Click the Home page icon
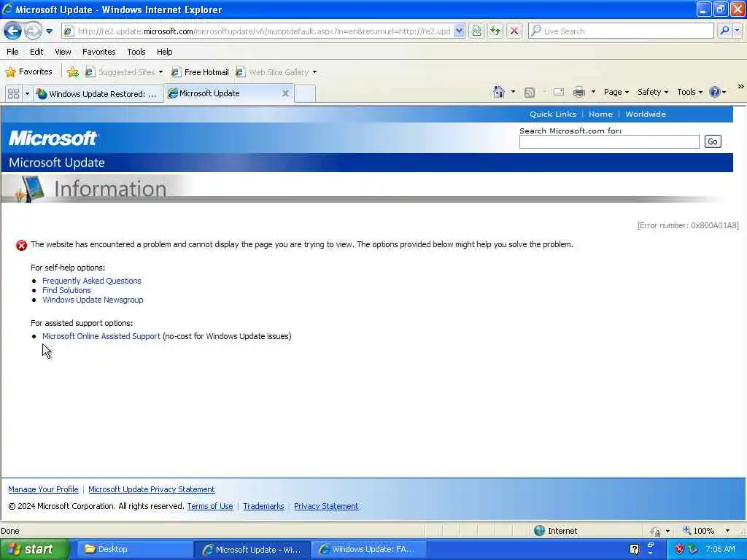The width and height of the screenshot is (747, 560). pyautogui.click(x=499, y=92)
